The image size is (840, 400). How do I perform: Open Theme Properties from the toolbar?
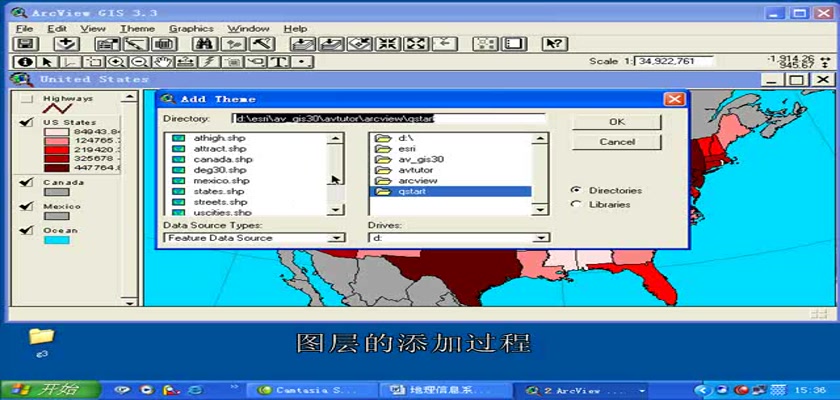108,44
